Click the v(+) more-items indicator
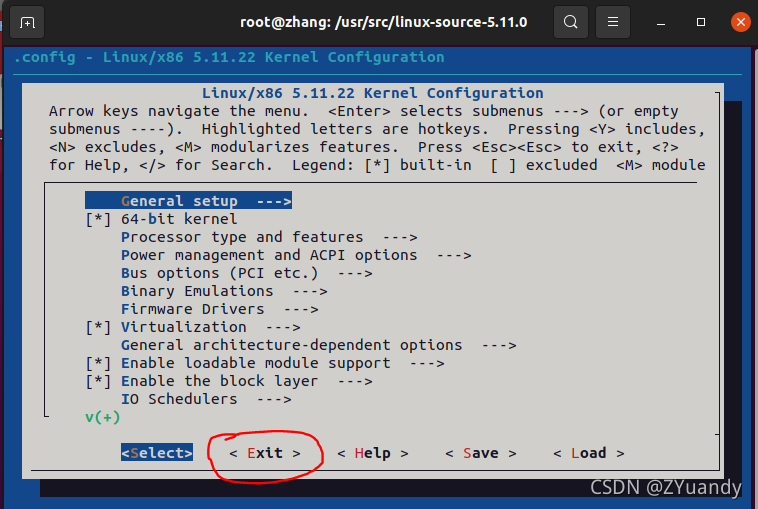This screenshot has width=758, height=509. pyautogui.click(x=102, y=417)
